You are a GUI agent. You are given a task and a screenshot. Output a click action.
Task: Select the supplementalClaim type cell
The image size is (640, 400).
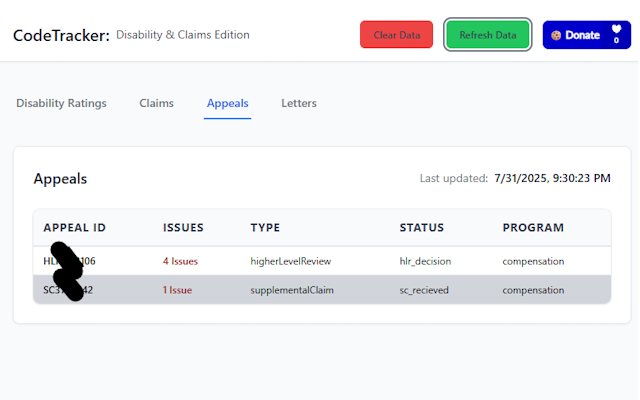pyautogui.click(x=292, y=290)
